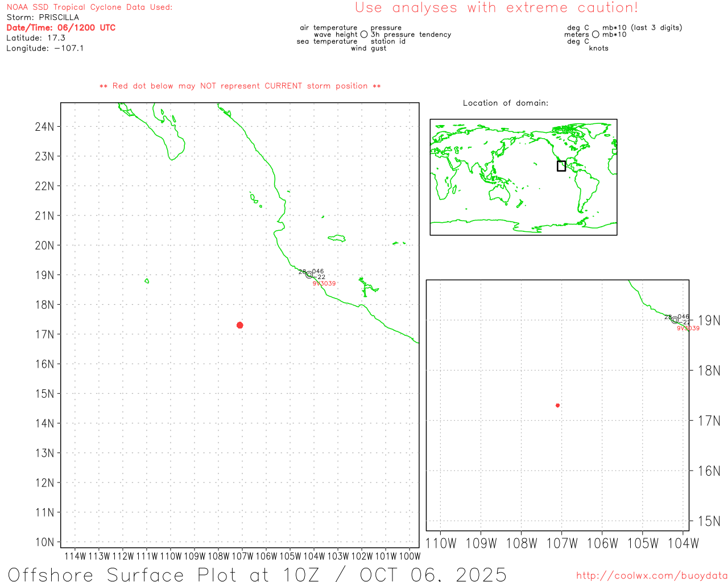Click the Storm: PRISCILLA label
The image size is (728, 582).
[43, 18]
